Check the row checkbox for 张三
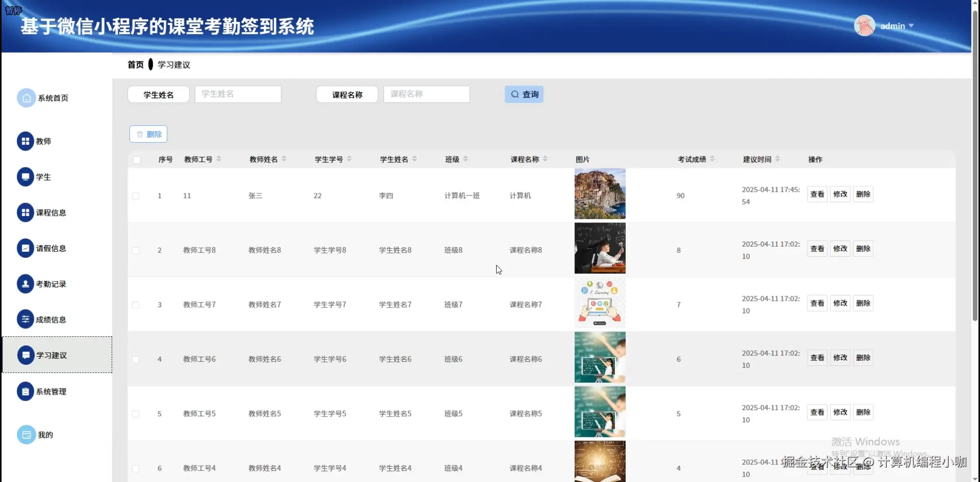 coord(136,195)
